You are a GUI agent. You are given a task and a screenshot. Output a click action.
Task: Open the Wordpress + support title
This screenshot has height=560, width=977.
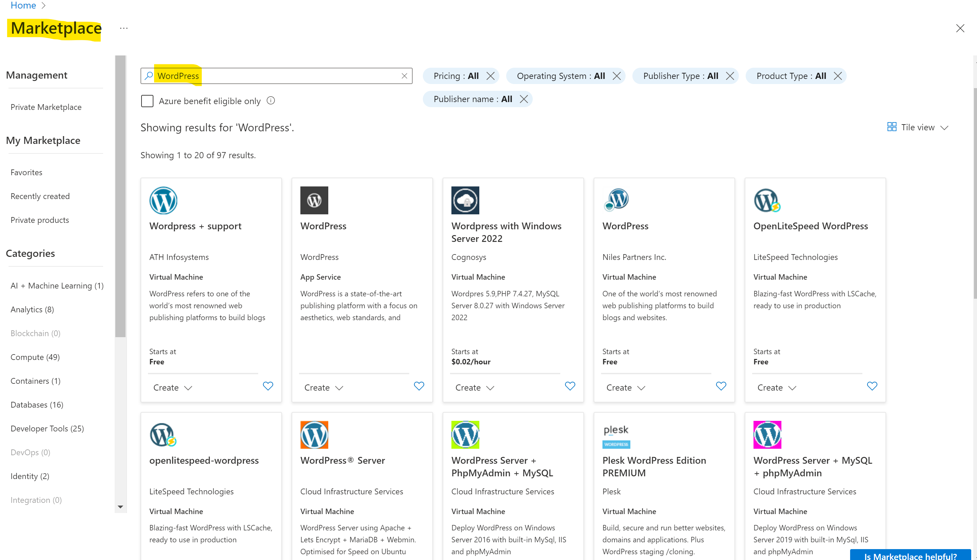(x=195, y=226)
